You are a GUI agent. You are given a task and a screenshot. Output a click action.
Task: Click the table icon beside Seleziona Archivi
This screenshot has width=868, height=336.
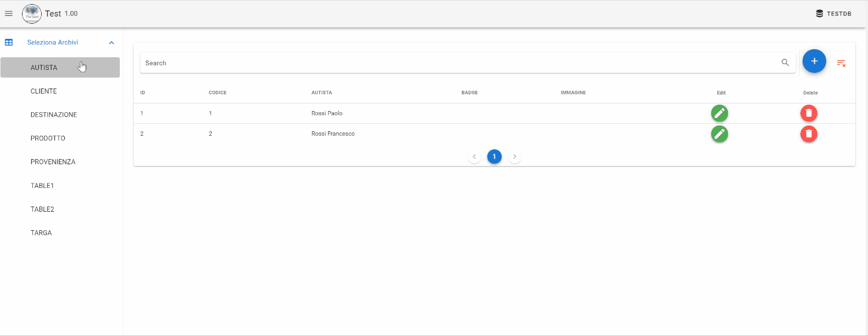[9, 42]
